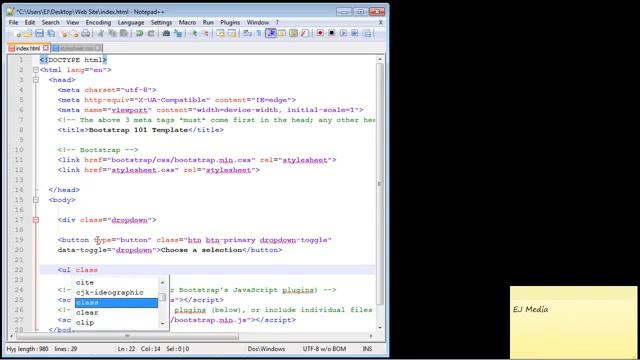Click the Synchronize Horizontal Scrolling icon
The width and height of the screenshot is (640, 360).
231,33
